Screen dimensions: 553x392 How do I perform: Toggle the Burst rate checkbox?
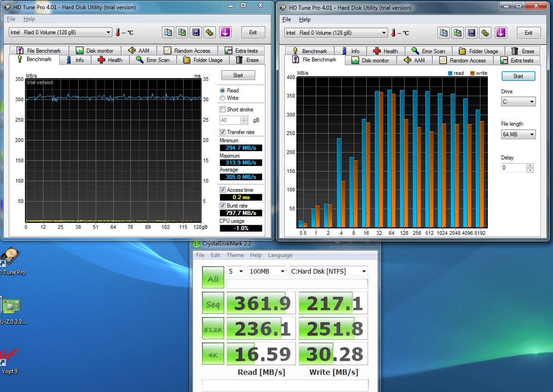tap(222, 206)
